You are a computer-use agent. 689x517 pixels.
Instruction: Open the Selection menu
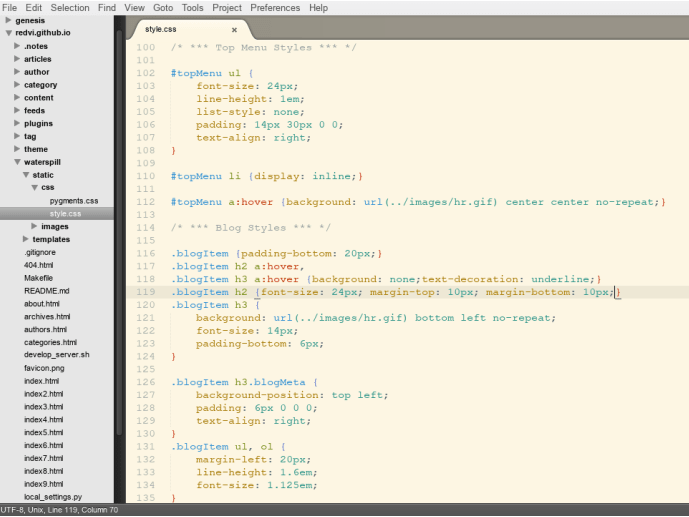70,8
